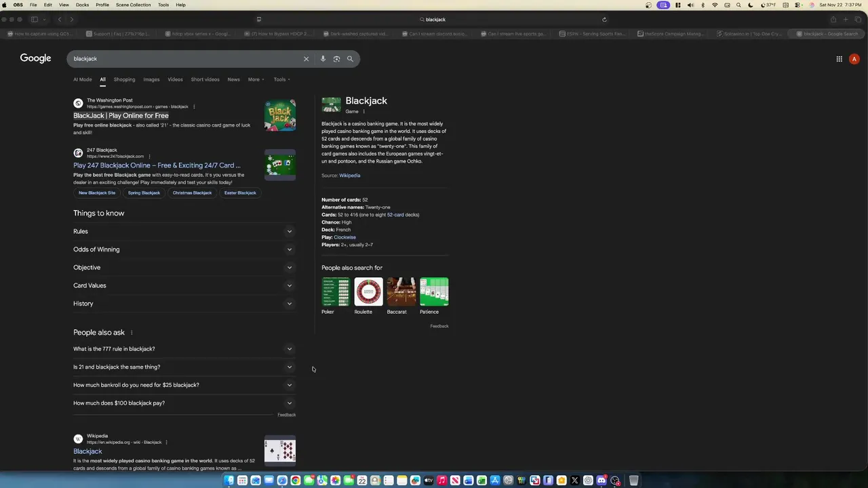
Task: Open the Baccarat related search thumbnail
Action: [x=401, y=292]
